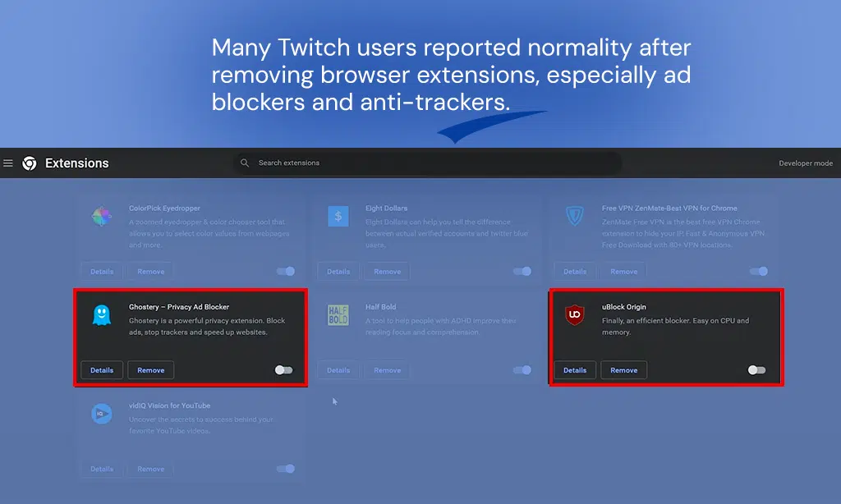Open Details for Eight Dollars
Screen dimensions: 841x504
(338, 272)
